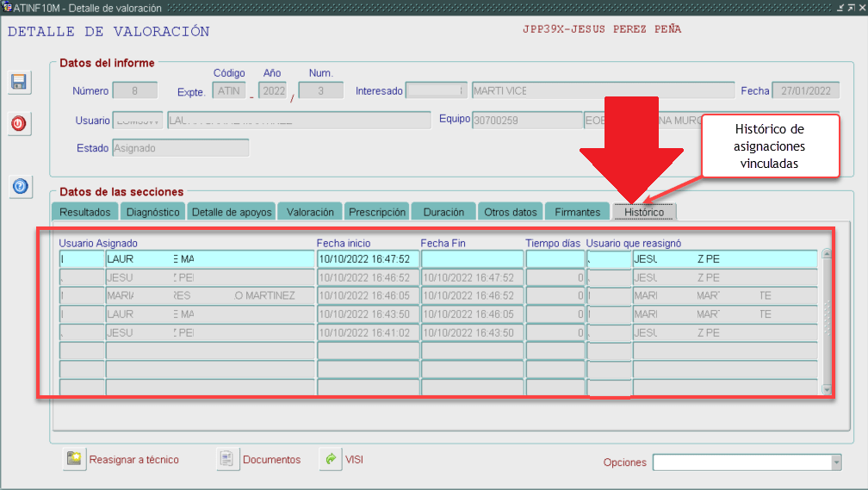Screen dimensions: 868x490
Task: Click the save floppy disk icon
Action: (x=18, y=82)
